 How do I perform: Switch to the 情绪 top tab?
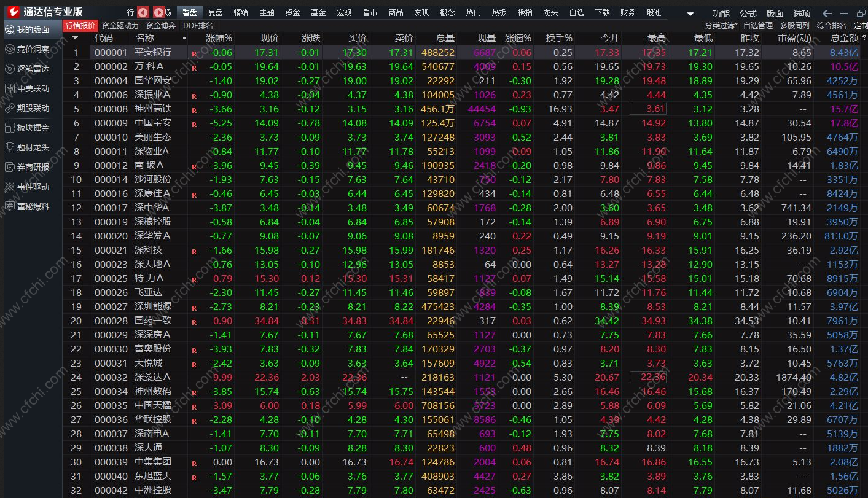pyautogui.click(x=241, y=12)
